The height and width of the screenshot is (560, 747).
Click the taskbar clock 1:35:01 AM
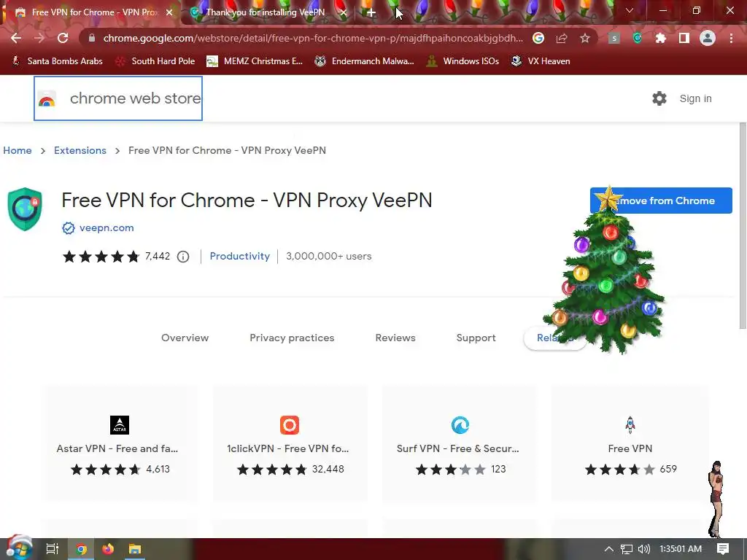point(681,549)
